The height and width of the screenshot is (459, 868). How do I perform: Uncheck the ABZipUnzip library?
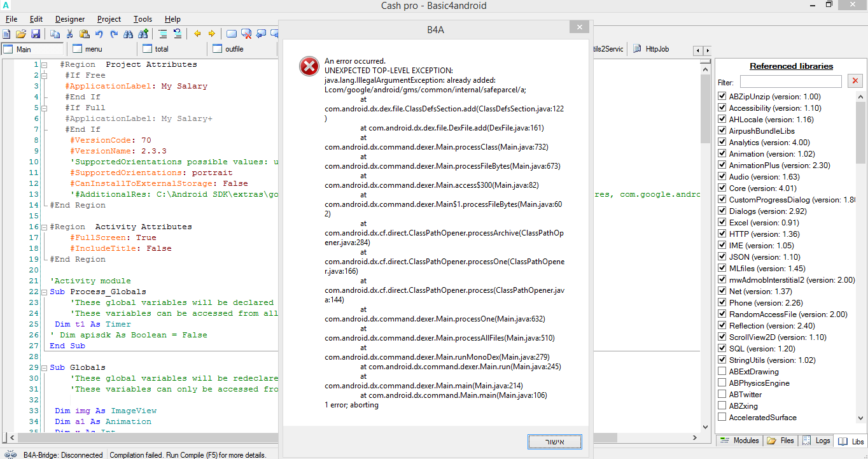pyautogui.click(x=722, y=96)
